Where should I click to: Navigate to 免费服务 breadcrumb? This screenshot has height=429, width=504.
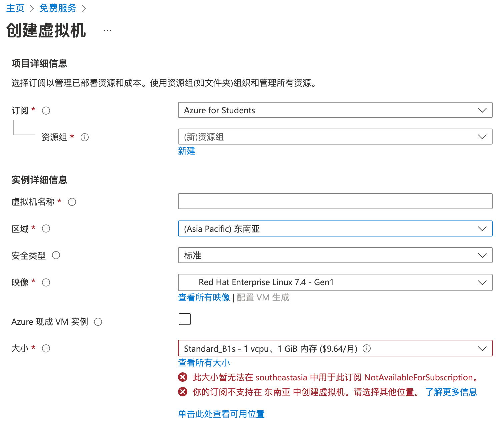click(58, 8)
